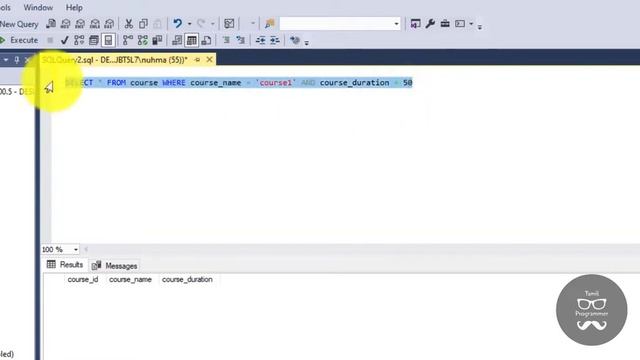Screen dimensions: 640x360
Task: Switch output to Results to File
Action: click(207, 40)
